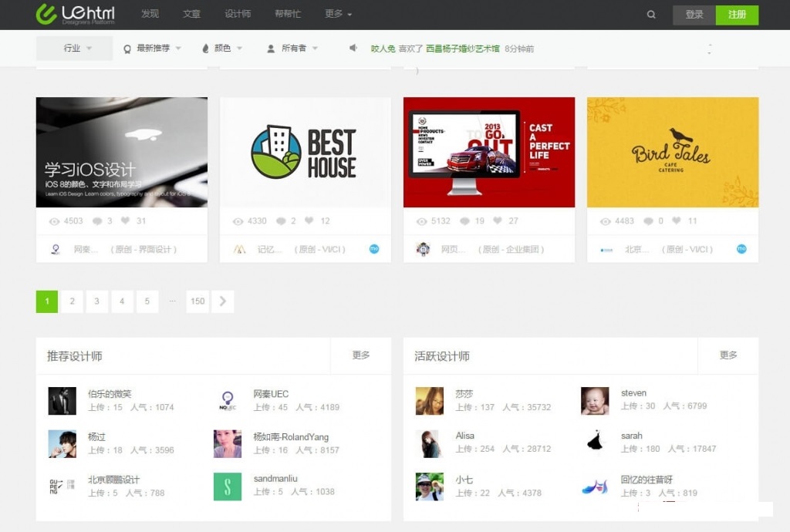Open the 行业 industry dropdown
This screenshot has width=790, height=532.
[75, 48]
